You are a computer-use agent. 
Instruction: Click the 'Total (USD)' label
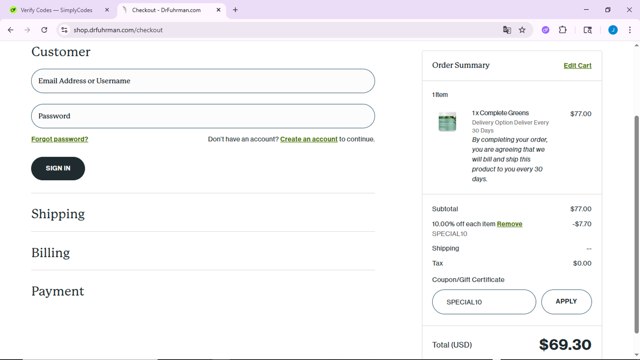click(x=452, y=345)
